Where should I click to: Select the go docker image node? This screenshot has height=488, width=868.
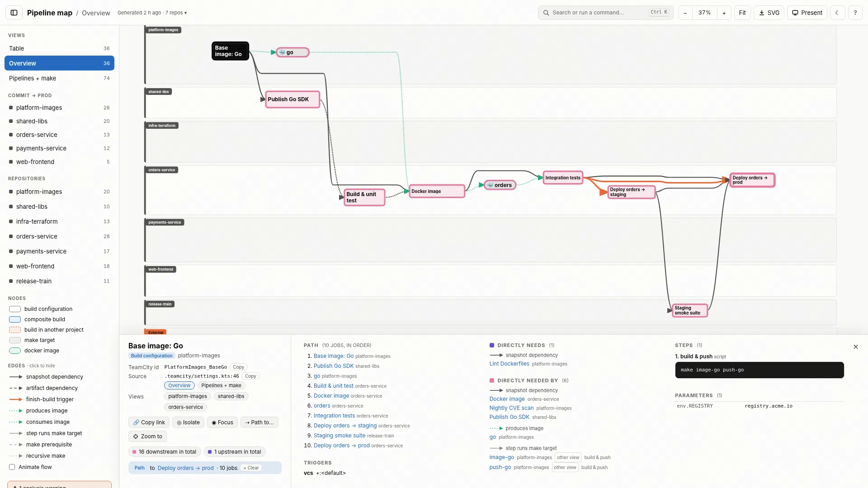(x=292, y=52)
